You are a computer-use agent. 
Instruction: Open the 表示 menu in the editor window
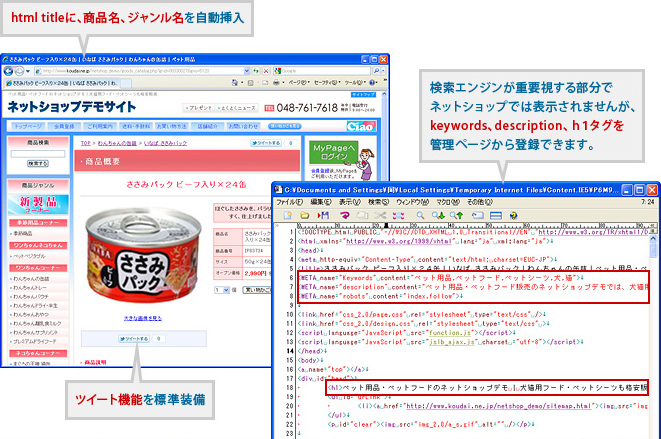pos(350,202)
